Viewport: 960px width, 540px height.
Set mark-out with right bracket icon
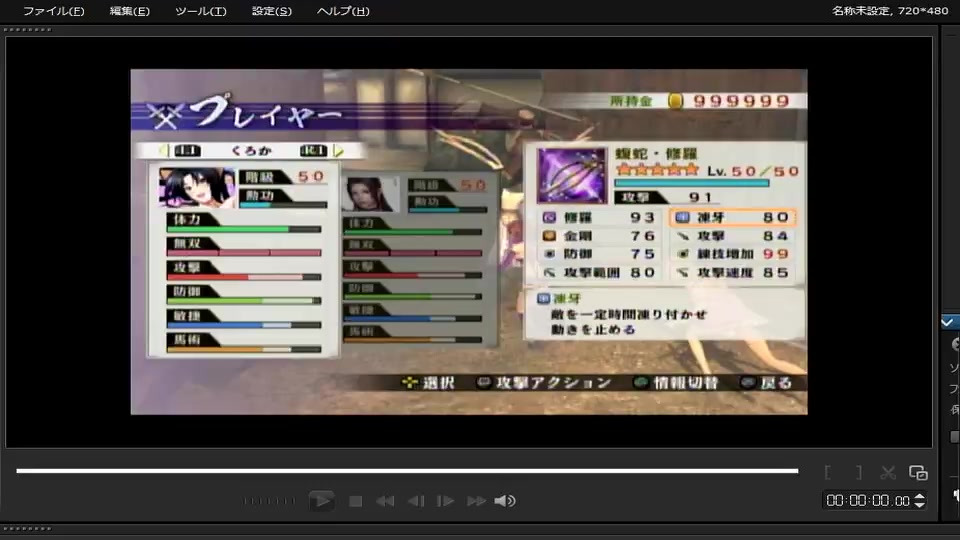tap(859, 472)
